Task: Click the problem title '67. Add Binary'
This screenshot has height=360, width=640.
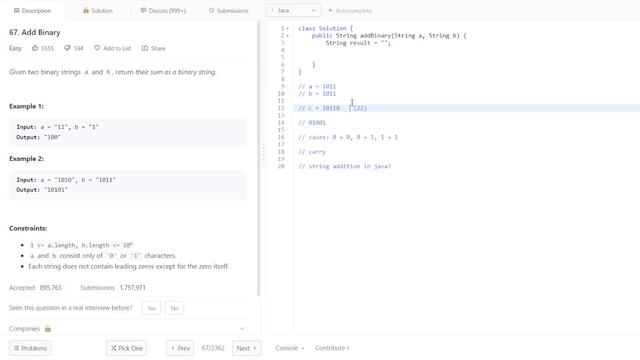Action: click(x=35, y=32)
